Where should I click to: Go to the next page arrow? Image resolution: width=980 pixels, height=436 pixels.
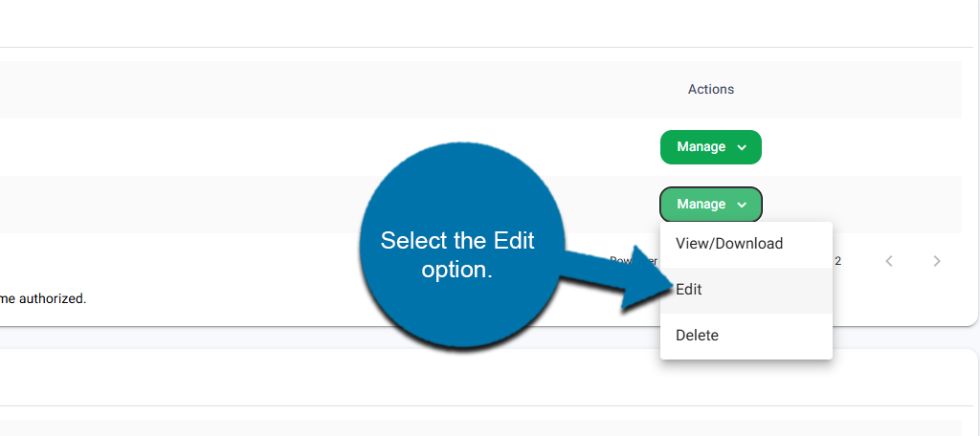[937, 261]
